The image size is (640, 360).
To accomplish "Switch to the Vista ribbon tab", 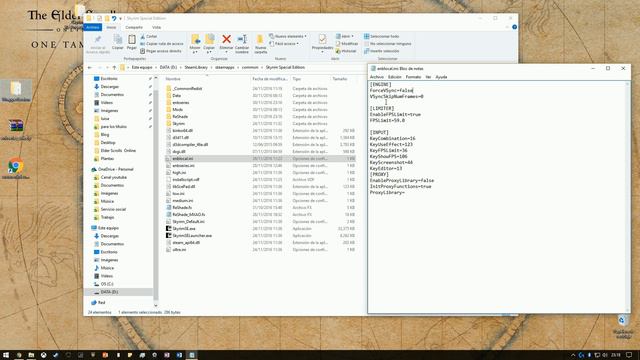I will click(156, 27).
